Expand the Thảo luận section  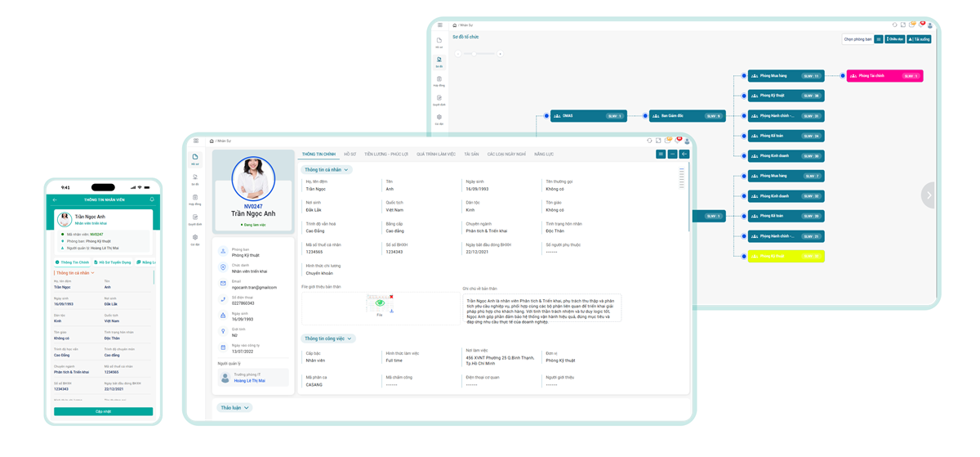(x=234, y=407)
